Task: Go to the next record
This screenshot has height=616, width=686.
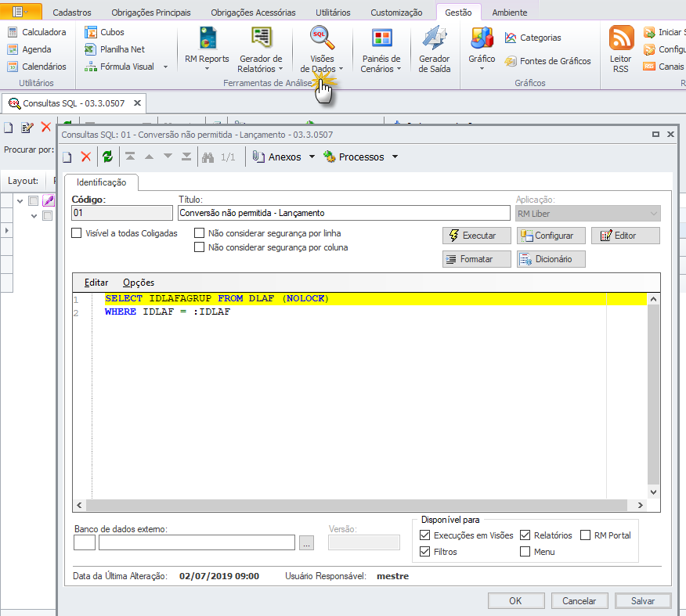Action: pos(168,156)
